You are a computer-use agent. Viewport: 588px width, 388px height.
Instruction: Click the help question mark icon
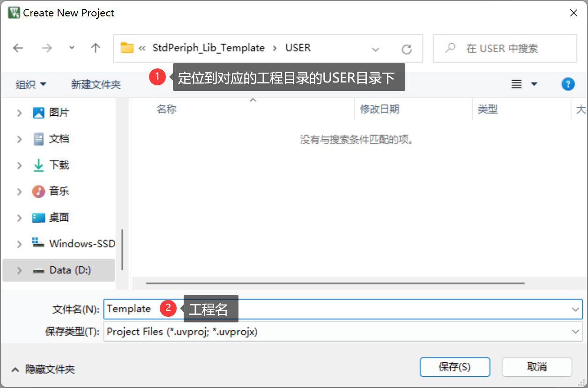pos(568,84)
